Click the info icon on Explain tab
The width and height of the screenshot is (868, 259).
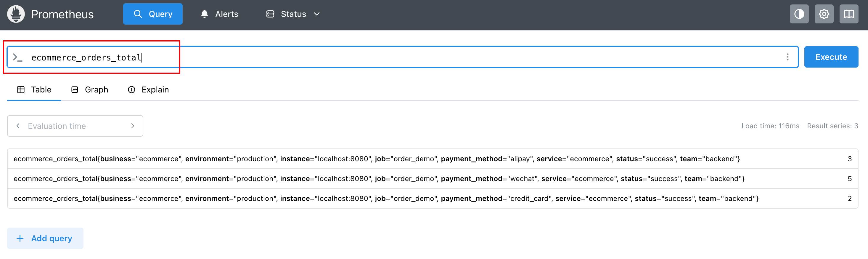pyautogui.click(x=131, y=90)
